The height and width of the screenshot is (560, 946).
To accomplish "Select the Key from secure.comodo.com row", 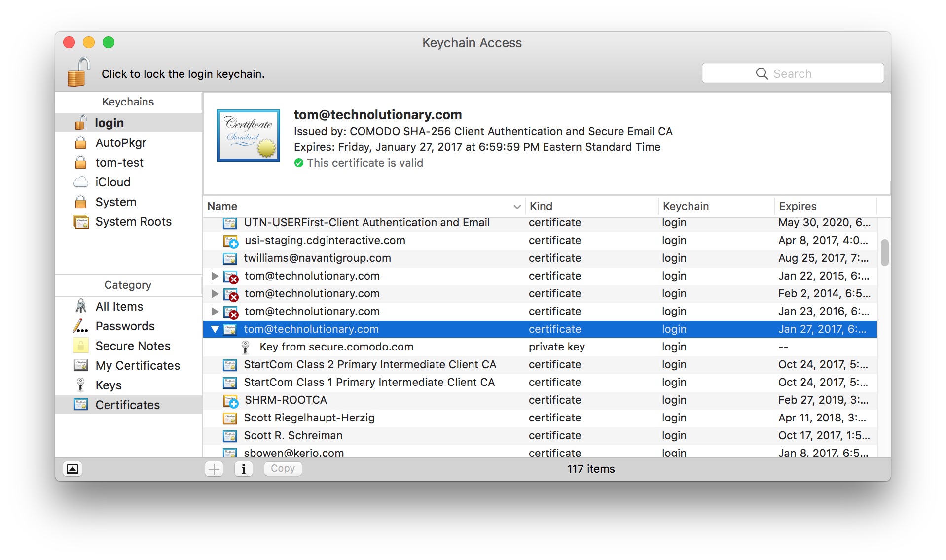I will [x=336, y=347].
